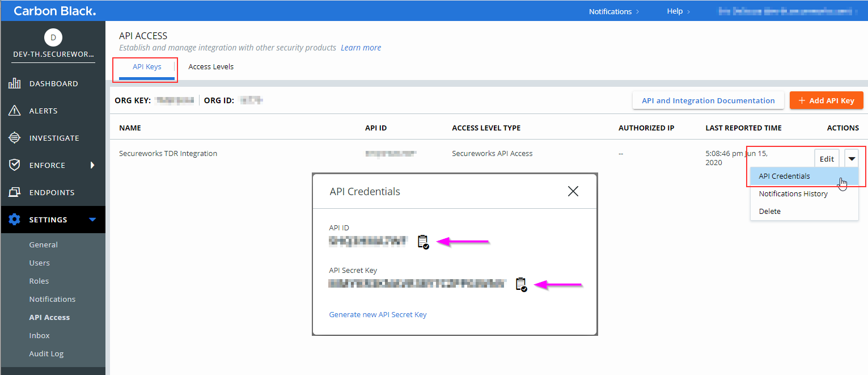Open the Dashboard section from its bar-chart icon

coord(15,83)
